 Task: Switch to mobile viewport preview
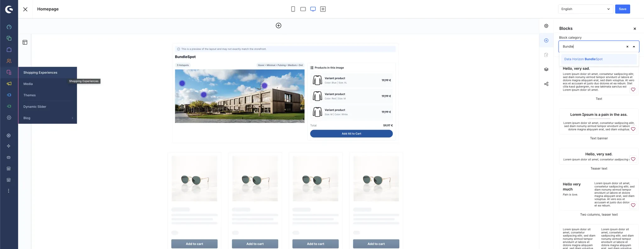(293, 9)
